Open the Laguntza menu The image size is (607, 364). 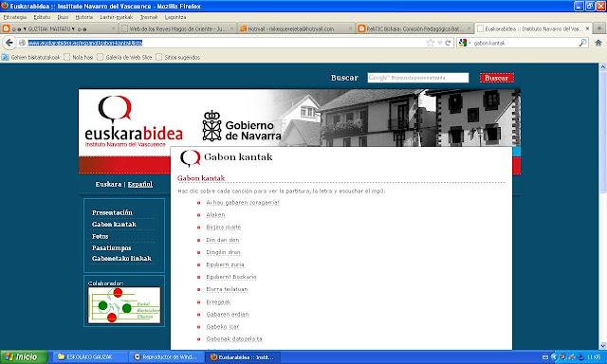(x=175, y=17)
